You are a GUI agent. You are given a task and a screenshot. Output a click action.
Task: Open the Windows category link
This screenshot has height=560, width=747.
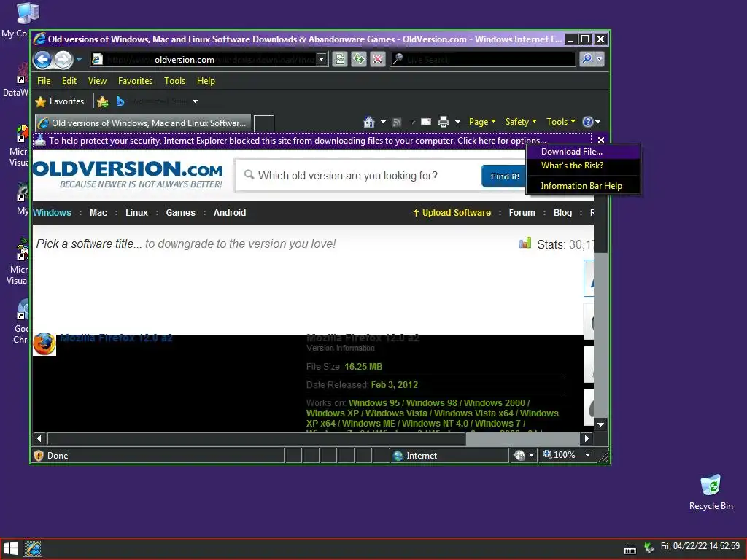(52, 213)
